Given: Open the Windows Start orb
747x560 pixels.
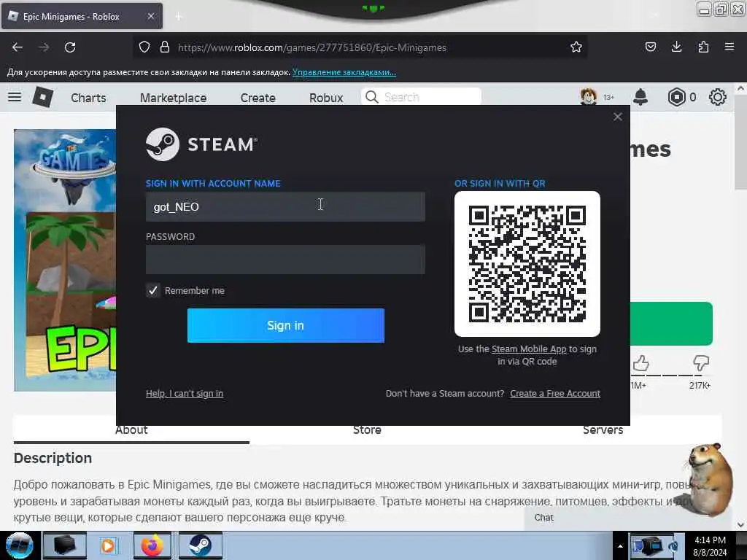Looking at the screenshot, I should click(x=19, y=545).
